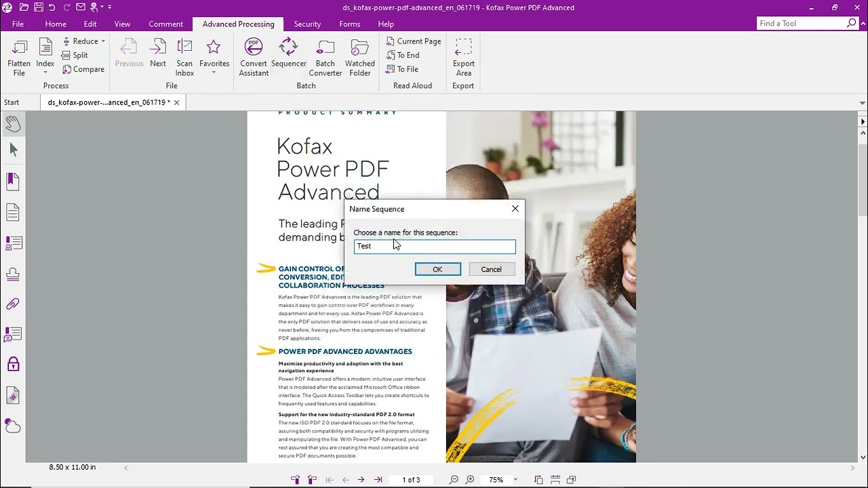
Task: Open Batch Converter
Action: pos(325,58)
